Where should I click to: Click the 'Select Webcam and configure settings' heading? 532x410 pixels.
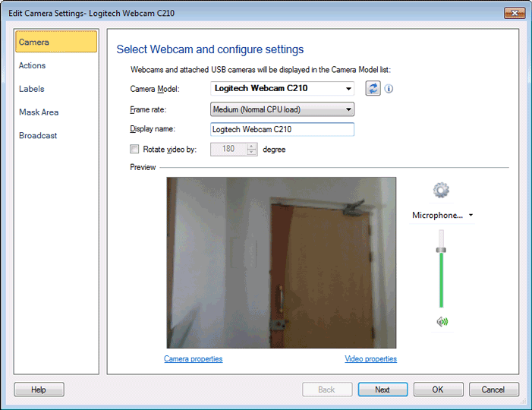click(210, 49)
